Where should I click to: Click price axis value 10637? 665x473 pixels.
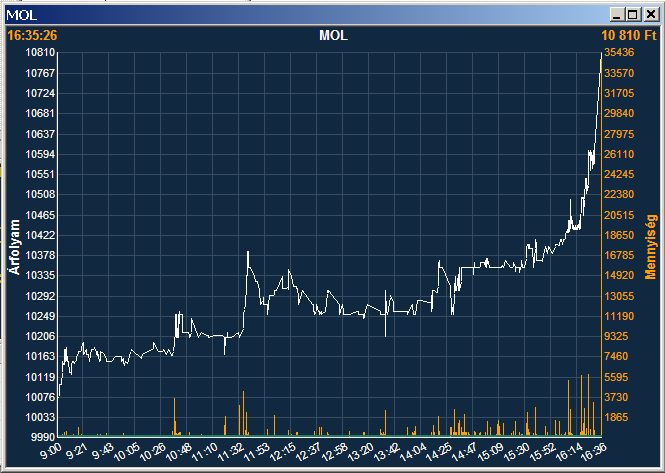click(x=40, y=134)
